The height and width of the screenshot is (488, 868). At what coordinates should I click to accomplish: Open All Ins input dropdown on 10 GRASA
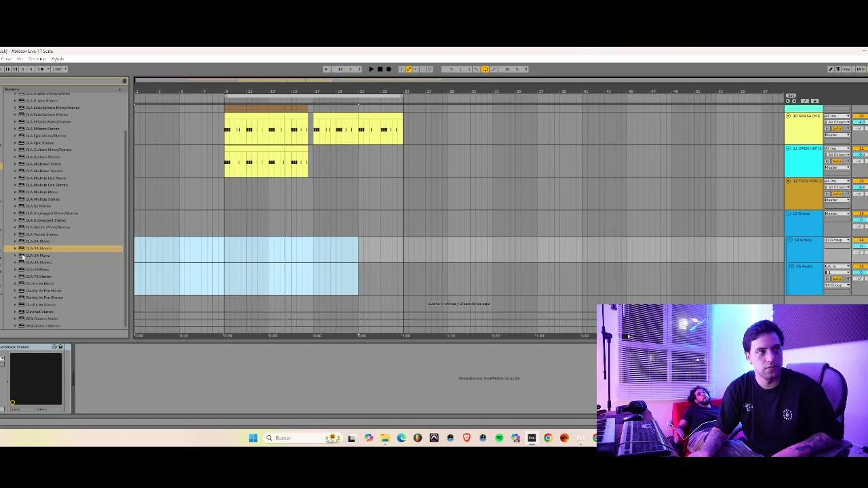(837, 116)
